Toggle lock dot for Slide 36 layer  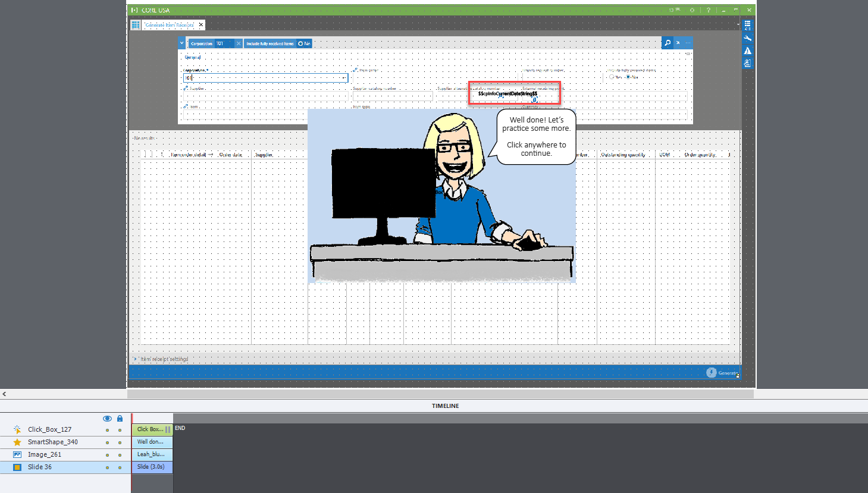(120, 467)
